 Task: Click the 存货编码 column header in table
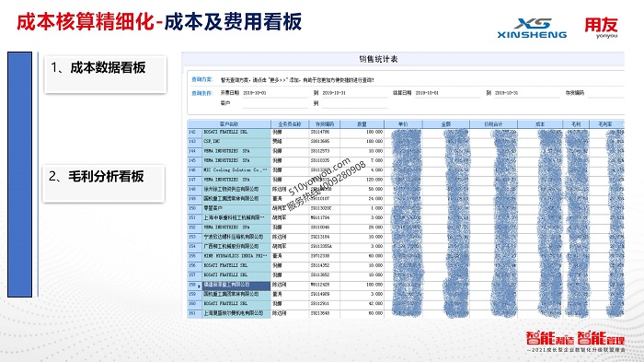point(325,123)
